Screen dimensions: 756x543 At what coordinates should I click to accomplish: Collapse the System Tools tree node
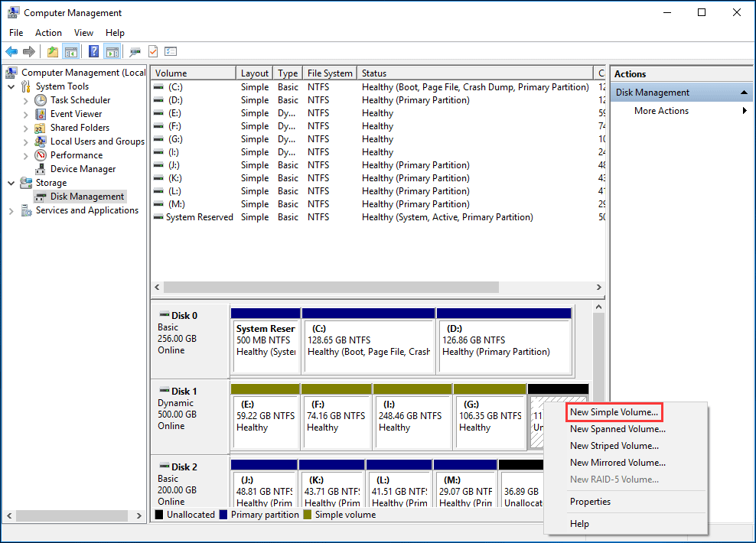click(x=11, y=86)
